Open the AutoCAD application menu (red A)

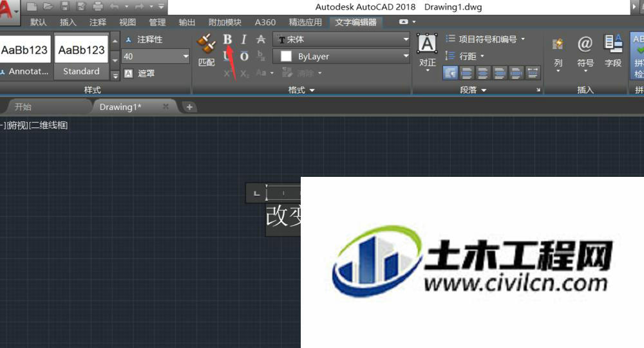point(8,12)
